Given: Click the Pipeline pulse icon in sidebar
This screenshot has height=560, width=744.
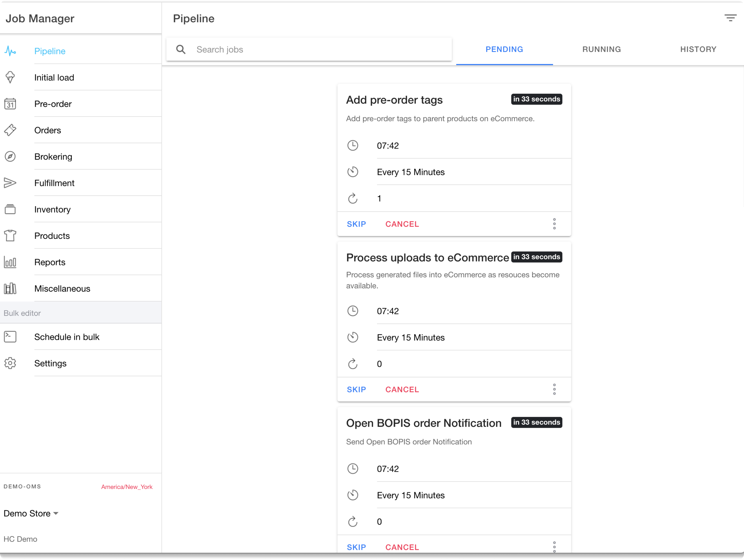Looking at the screenshot, I should [x=10, y=51].
